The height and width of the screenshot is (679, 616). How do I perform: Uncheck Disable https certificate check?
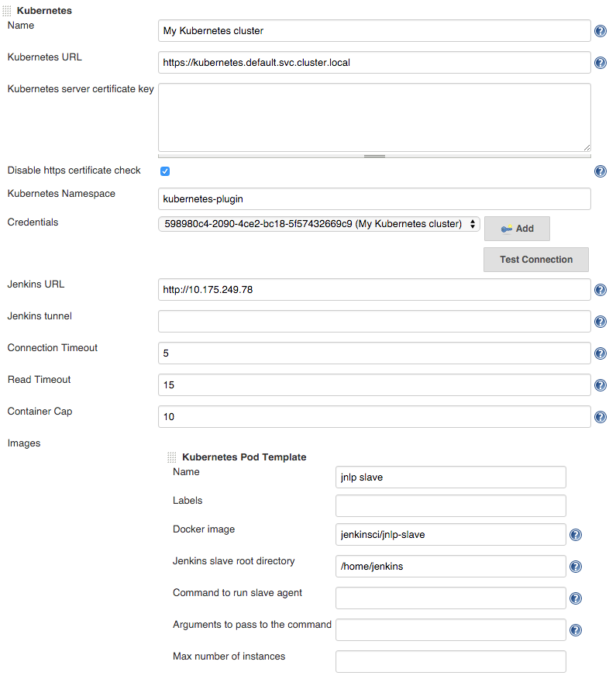pos(165,171)
